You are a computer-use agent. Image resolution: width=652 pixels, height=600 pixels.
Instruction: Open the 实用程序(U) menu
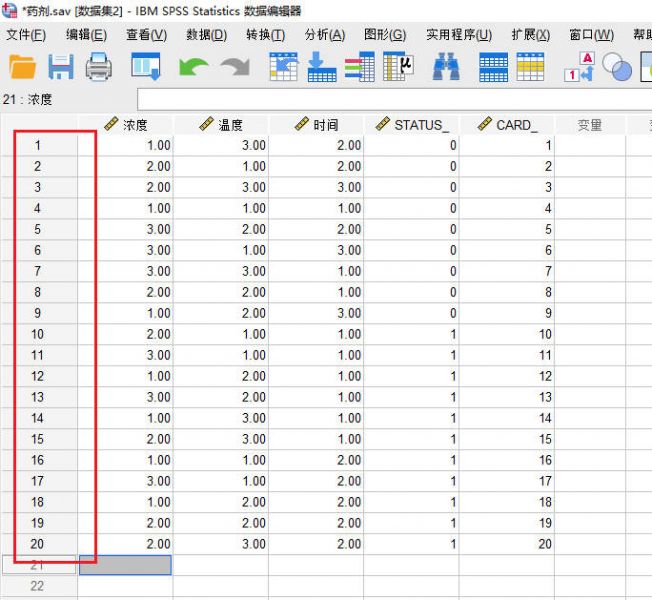point(458,35)
